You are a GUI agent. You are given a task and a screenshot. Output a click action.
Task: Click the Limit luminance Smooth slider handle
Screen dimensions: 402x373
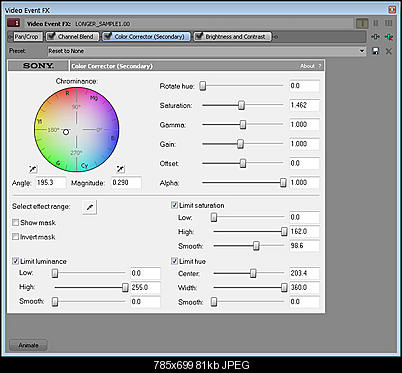[55, 302]
